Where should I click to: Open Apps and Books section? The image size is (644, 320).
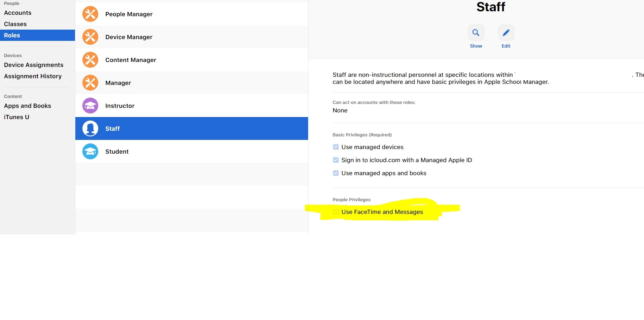(x=27, y=106)
